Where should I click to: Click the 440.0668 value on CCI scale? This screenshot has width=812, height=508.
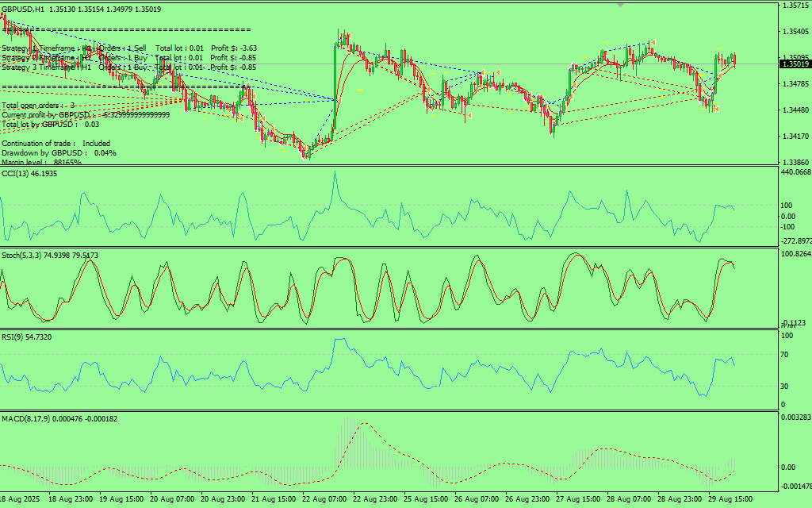pos(795,172)
